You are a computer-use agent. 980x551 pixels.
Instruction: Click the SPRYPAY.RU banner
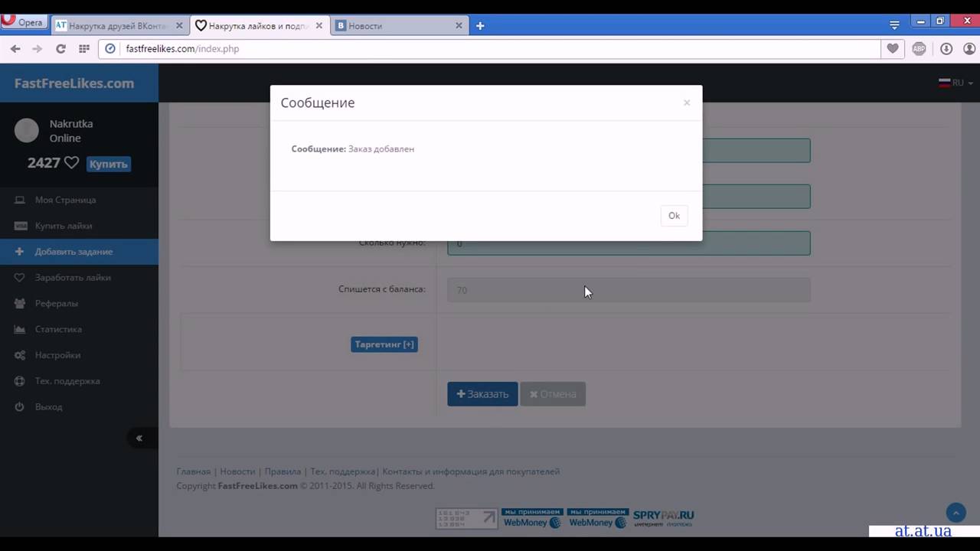coord(663,518)
